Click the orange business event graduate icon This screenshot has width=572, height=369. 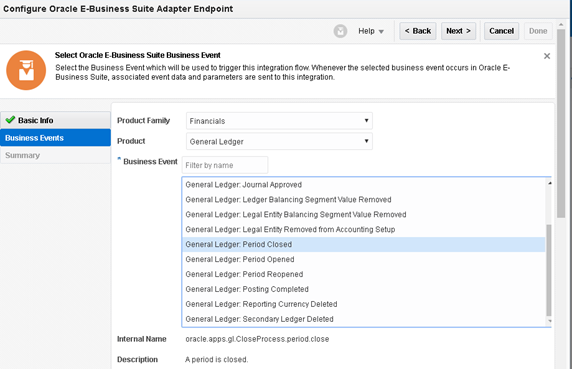(x=26, y=70)
